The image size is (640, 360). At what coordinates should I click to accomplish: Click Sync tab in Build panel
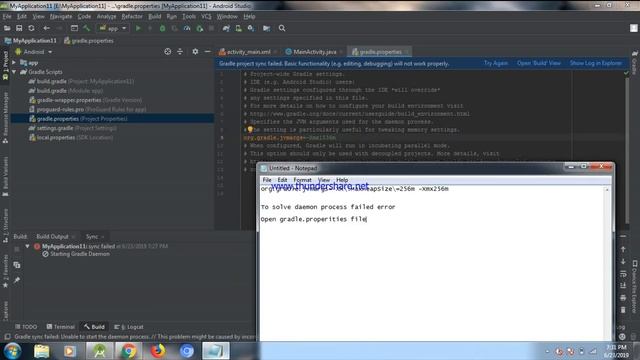92,237
